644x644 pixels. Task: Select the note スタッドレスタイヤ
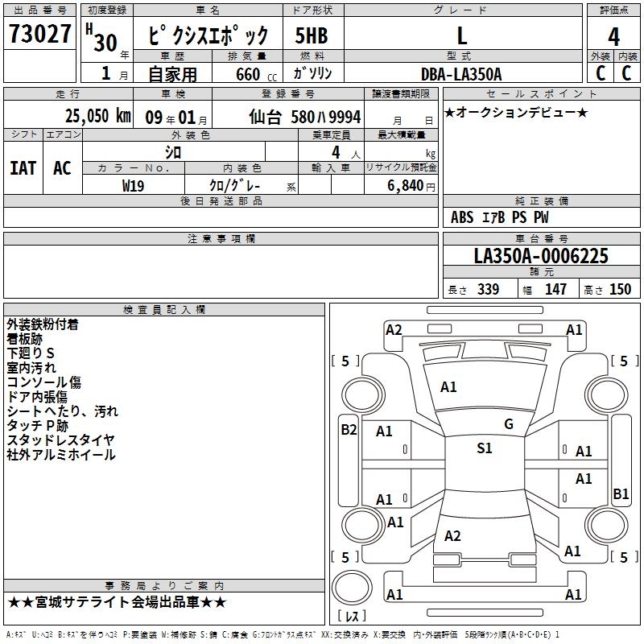[x=61, y=440]
